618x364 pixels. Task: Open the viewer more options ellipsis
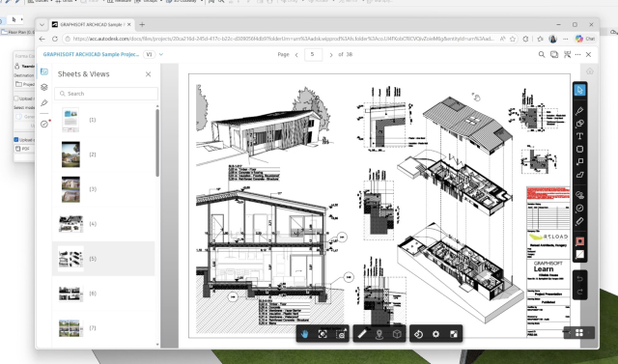click(577, 54)
